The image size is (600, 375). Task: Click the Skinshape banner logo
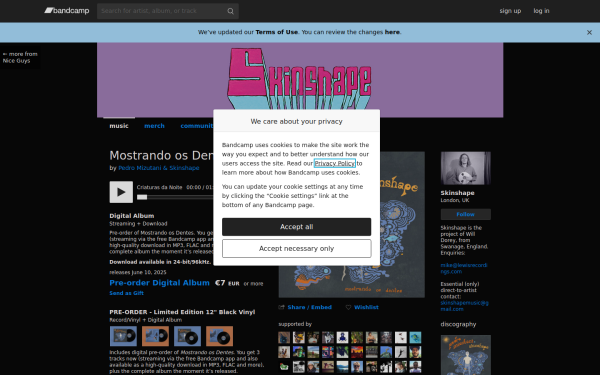click(299, 78)
